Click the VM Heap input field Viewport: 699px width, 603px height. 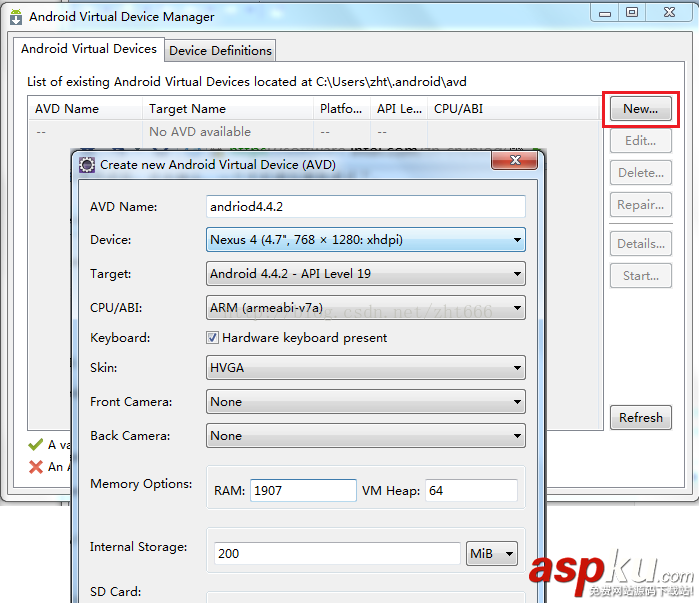click(471, 491)
